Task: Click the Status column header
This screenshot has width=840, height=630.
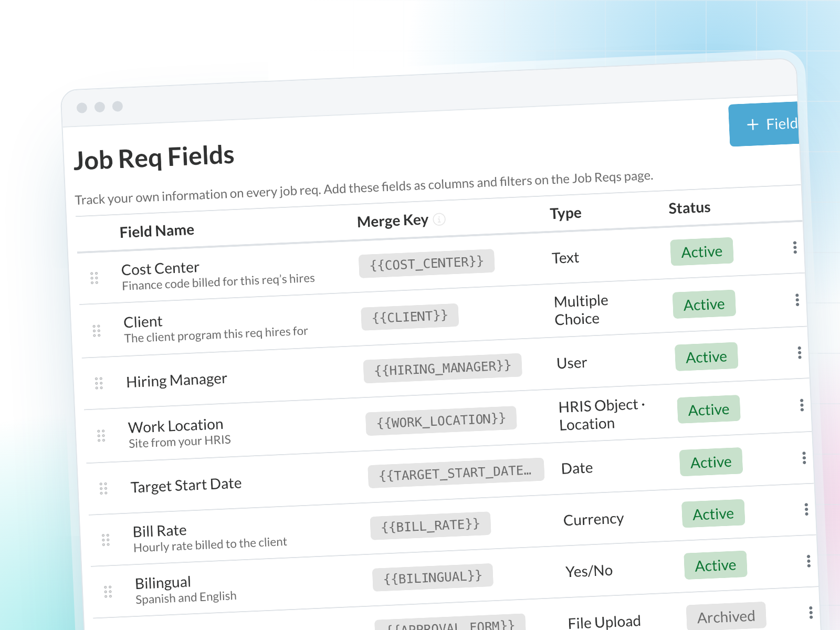Action: click(x=690, y=208)
